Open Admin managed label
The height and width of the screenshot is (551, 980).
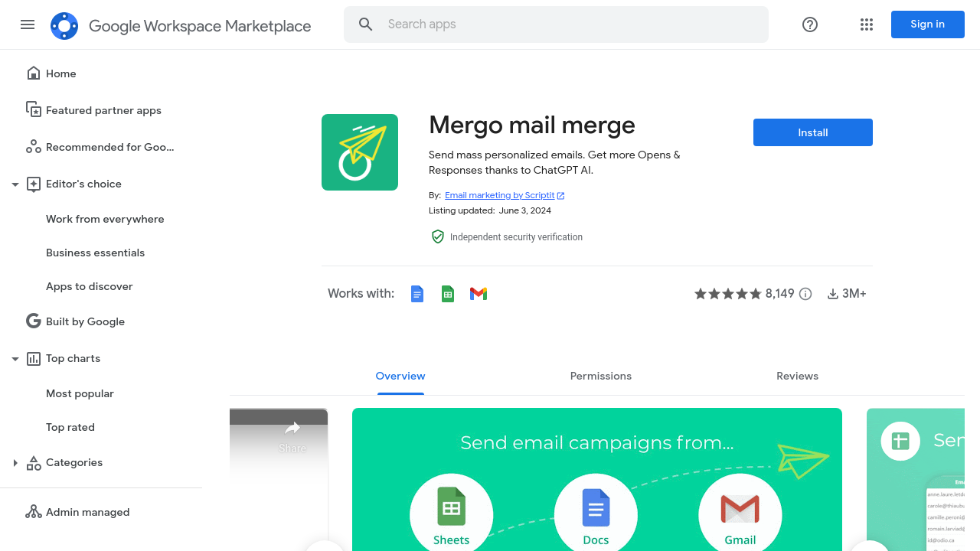click(87, 512)
